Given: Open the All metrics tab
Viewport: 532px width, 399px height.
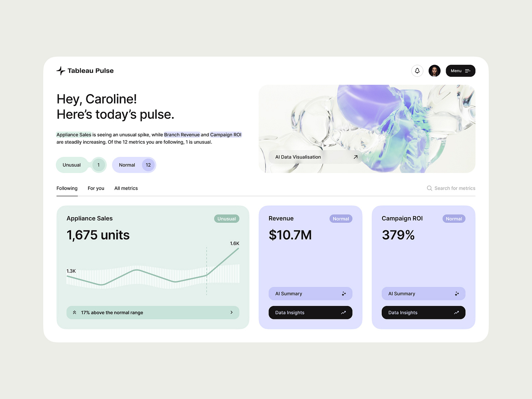Looking at the screenshot, I should (126, 188).
